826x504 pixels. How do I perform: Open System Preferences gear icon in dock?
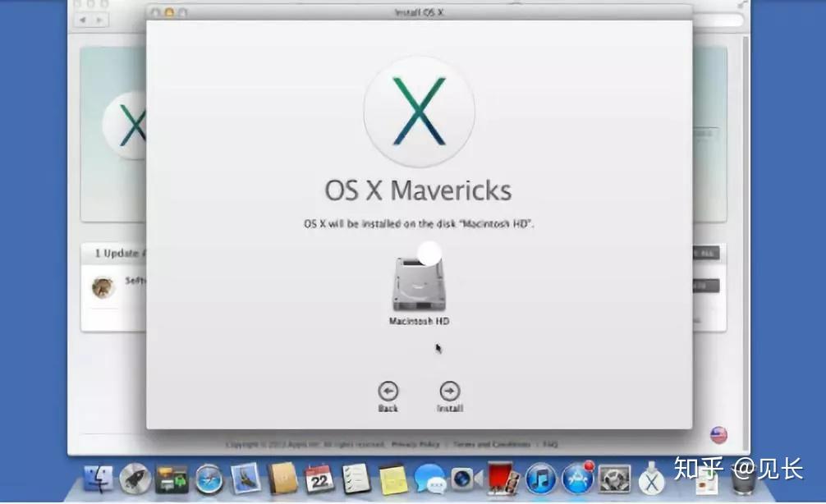(614, 479)
